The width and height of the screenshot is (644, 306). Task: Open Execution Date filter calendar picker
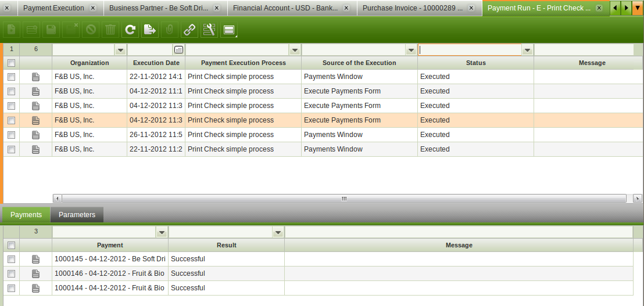(x=179, y=50)
